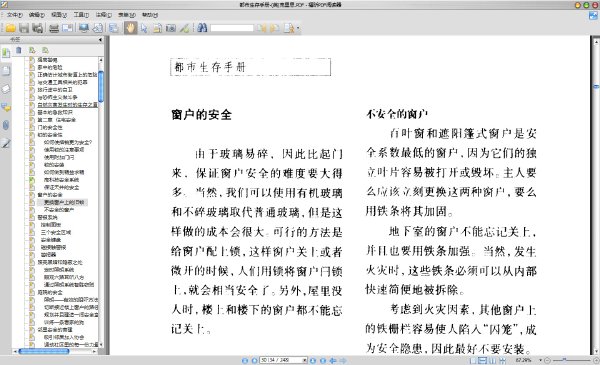600x365 pixels.
Task: Open the zoom percentage dropdown
Action: click(541, 360)
